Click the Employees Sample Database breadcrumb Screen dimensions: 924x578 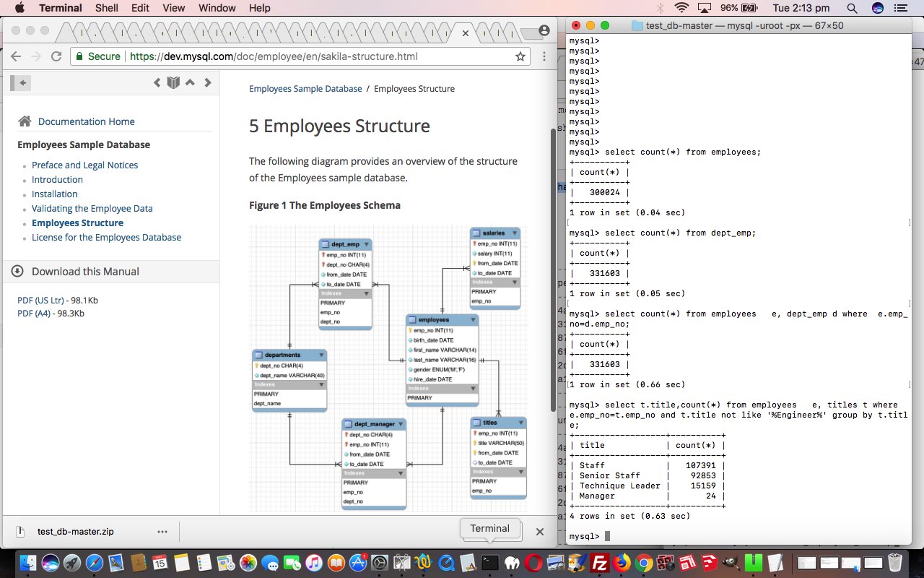click(305, 89)
